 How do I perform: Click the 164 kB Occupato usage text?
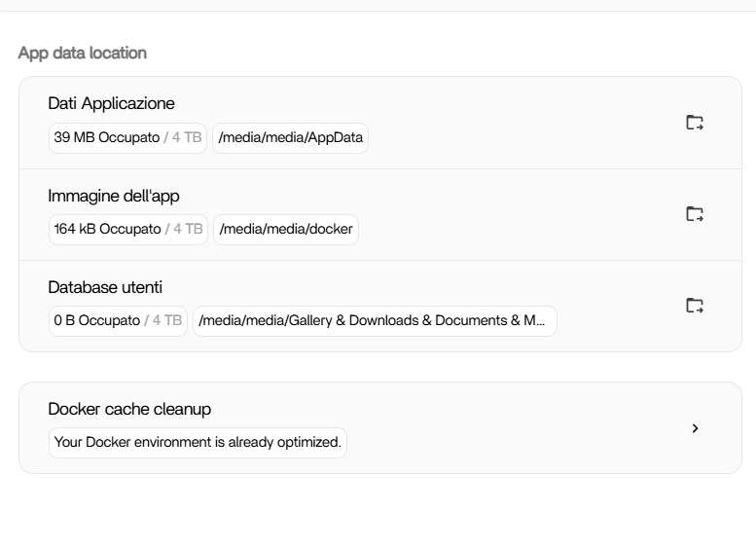[107, 230]
